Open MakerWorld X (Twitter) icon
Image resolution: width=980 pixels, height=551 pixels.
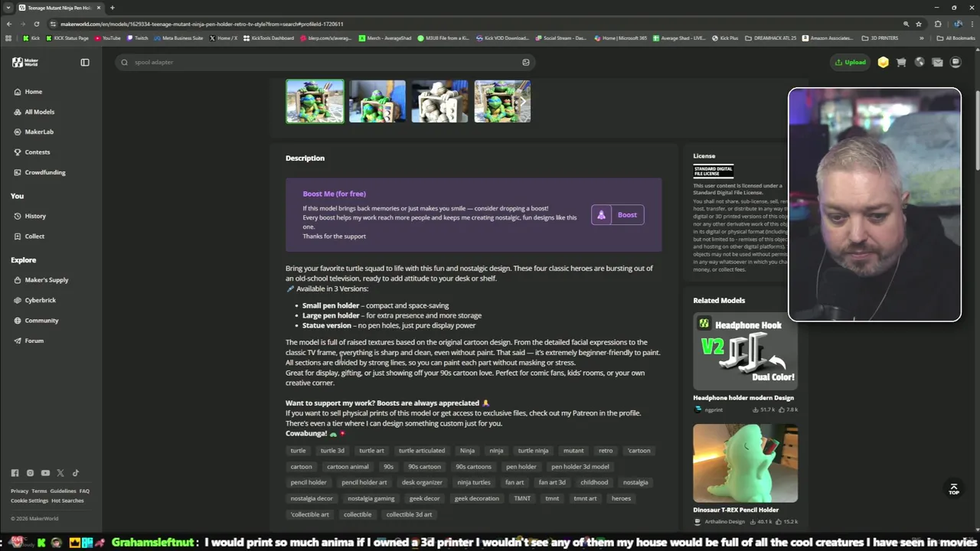[60, 473]
